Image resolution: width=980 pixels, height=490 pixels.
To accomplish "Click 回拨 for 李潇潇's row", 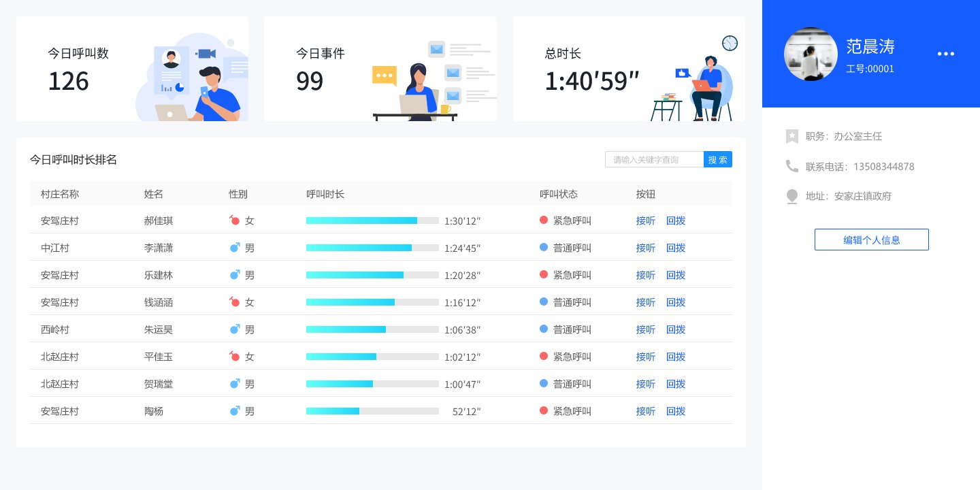I will pos(675,248).
